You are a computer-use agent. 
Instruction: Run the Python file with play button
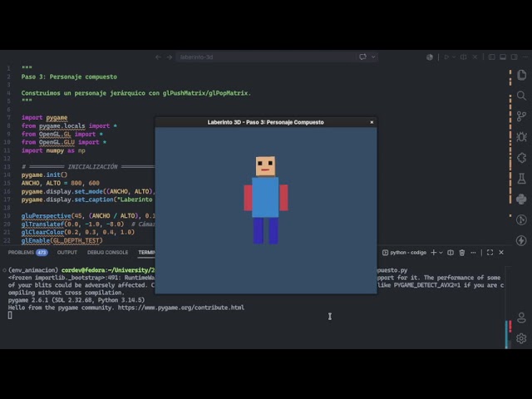pyautogui.click(x=446, y=57)
